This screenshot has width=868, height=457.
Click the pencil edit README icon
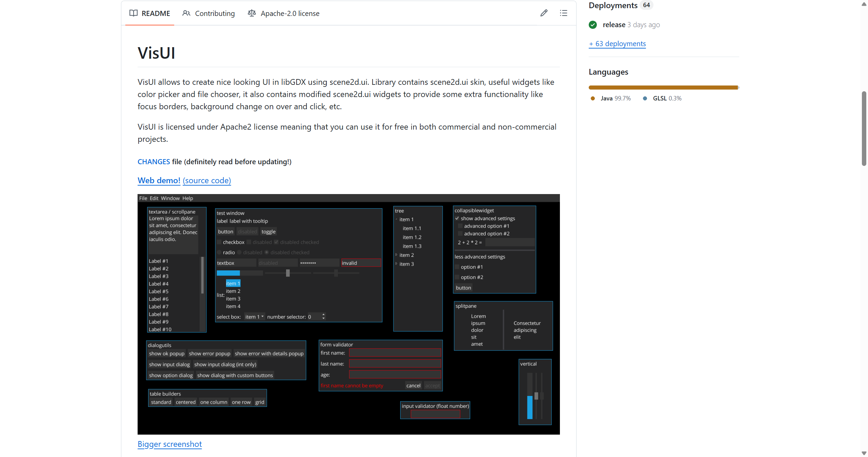click(544, 13)
